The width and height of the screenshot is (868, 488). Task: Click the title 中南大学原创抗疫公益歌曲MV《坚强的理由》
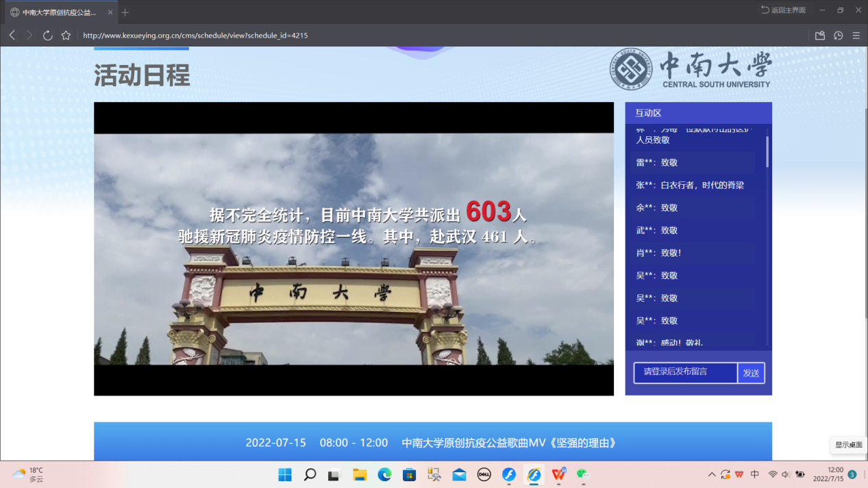(509, 443)
